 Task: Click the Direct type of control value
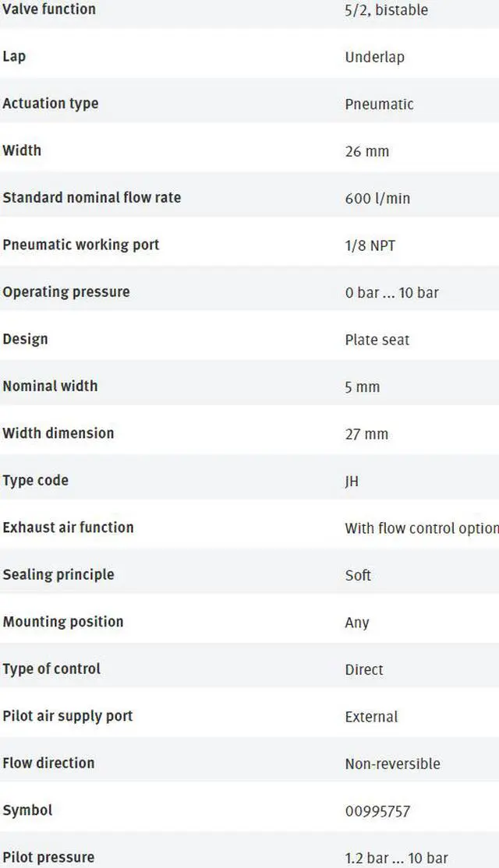tap(364, 669)
